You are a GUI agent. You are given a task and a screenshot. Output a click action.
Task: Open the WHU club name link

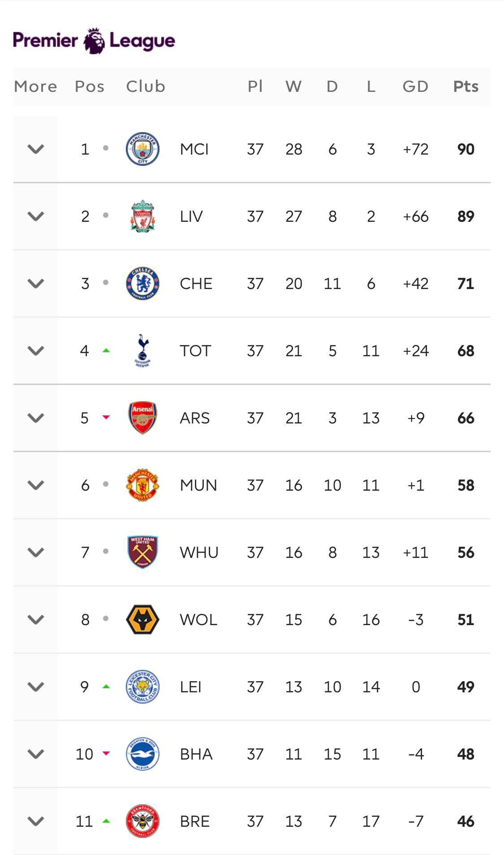pos(199,552)
